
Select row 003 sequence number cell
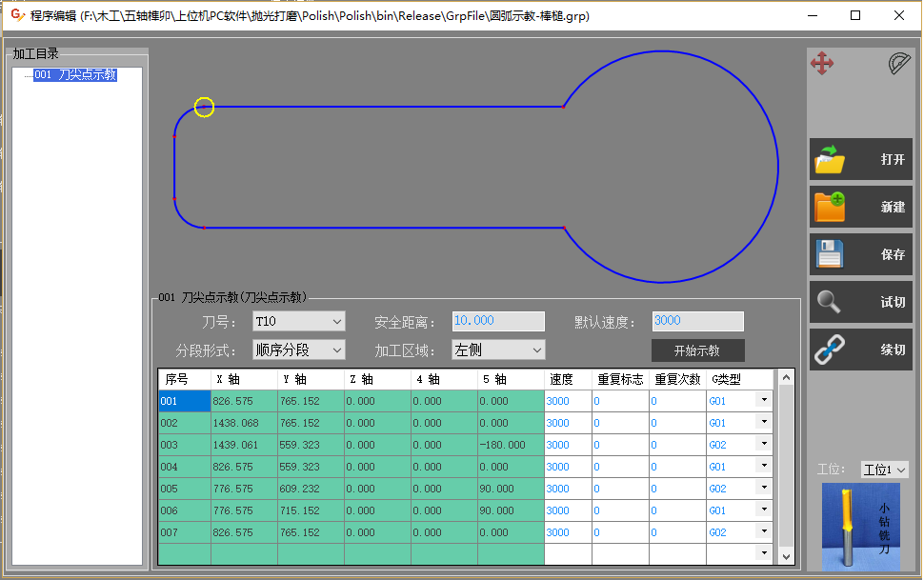click(184, 445)
